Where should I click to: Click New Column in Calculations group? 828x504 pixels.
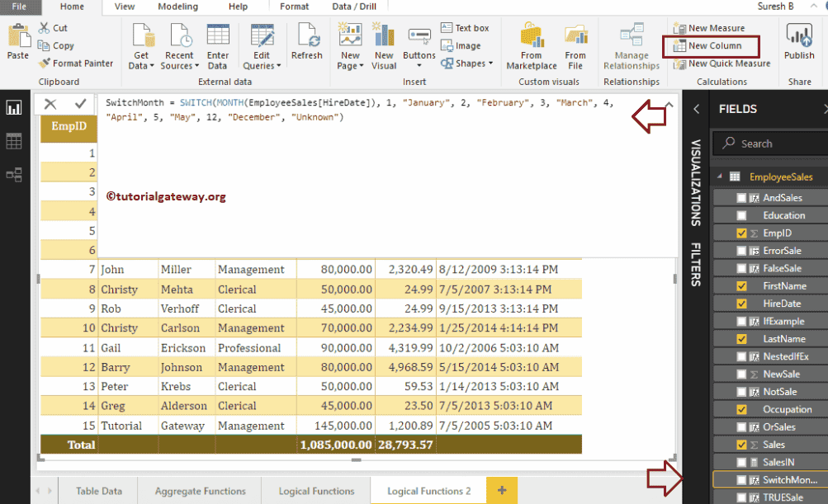(711, 46)
